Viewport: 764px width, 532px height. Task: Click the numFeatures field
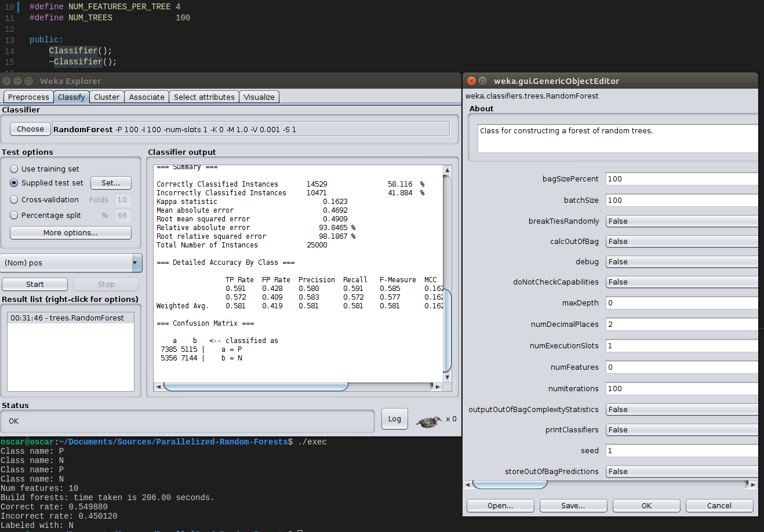pos(682,367)
